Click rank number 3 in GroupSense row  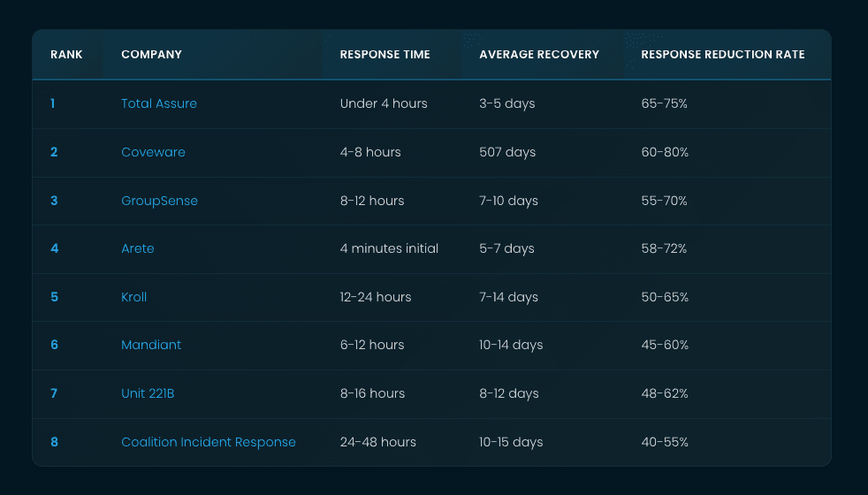point(54,201)
